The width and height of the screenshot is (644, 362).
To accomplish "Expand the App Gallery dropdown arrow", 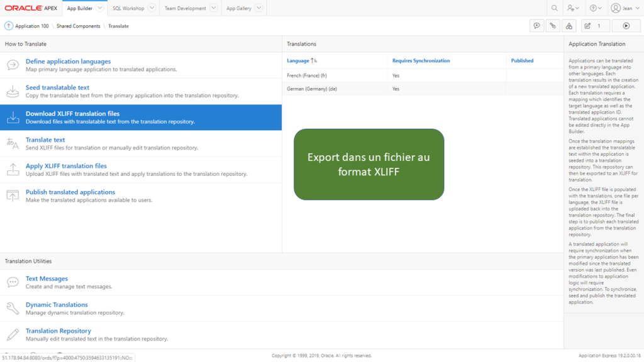I will (x=258, y=8).
